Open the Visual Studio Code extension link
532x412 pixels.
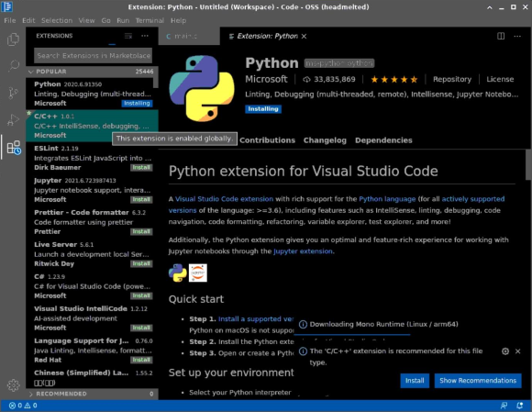click(225, 199)
